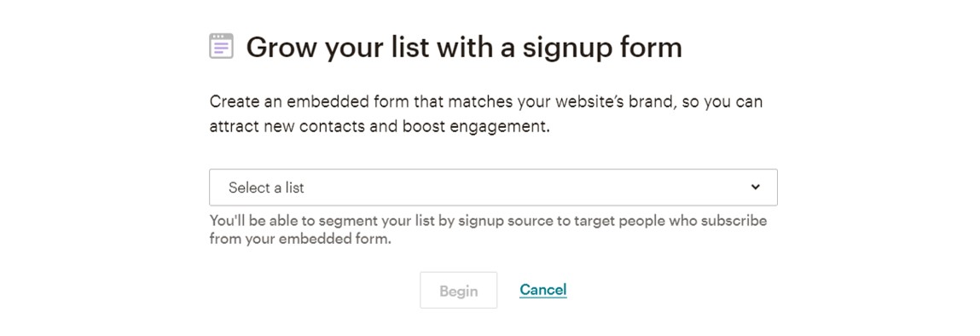Click 'from your embedded form.' hint line
This screenshot has height=336, width=980.
pos(300,239)
